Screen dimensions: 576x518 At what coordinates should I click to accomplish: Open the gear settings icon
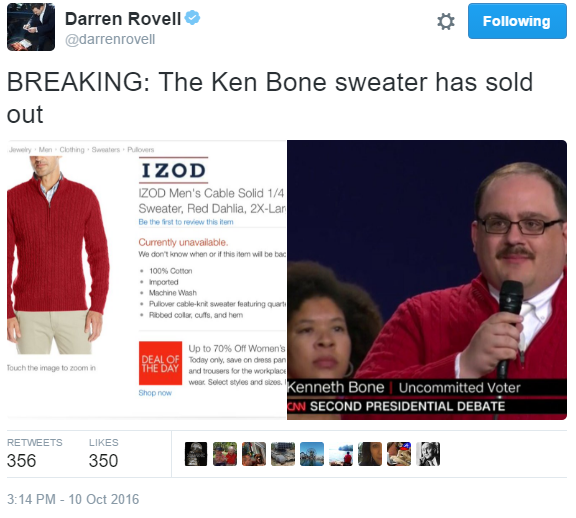446,21
